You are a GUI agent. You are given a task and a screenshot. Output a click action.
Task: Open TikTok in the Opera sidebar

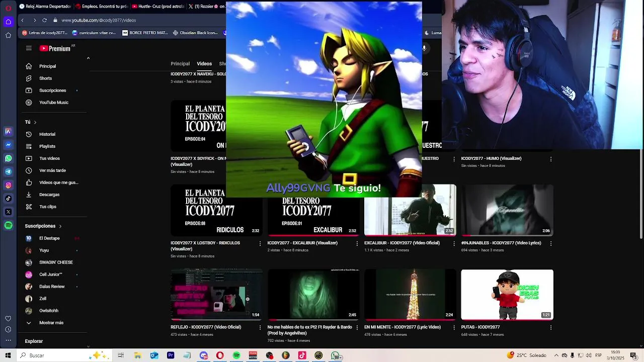click(9, 199)
